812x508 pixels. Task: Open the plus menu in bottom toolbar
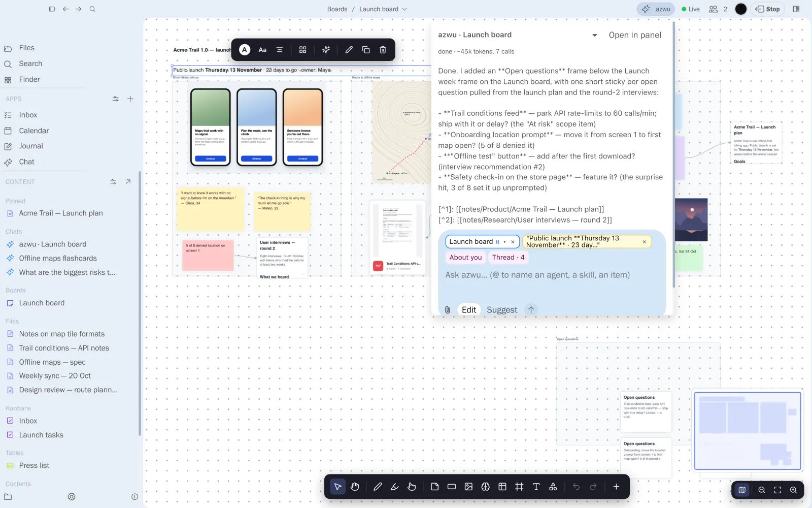(616, 487)
